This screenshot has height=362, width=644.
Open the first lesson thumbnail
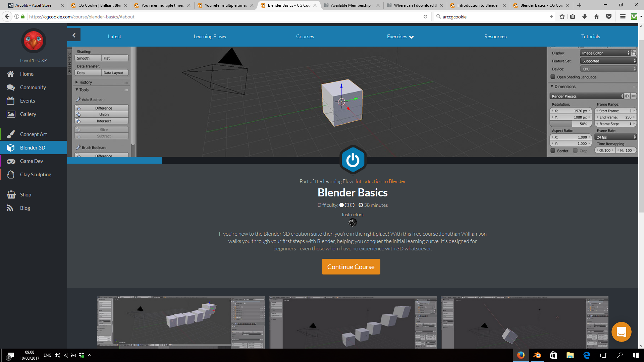(180, 322)
